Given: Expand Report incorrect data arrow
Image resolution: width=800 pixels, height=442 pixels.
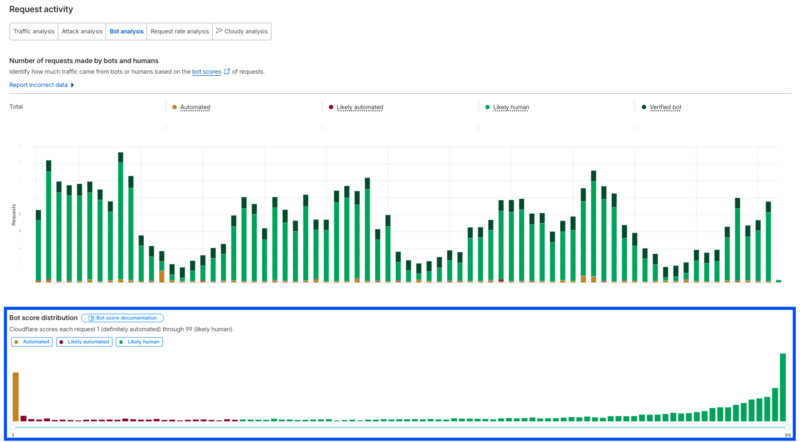Looking at the screenshot, I should click(72, 85).
